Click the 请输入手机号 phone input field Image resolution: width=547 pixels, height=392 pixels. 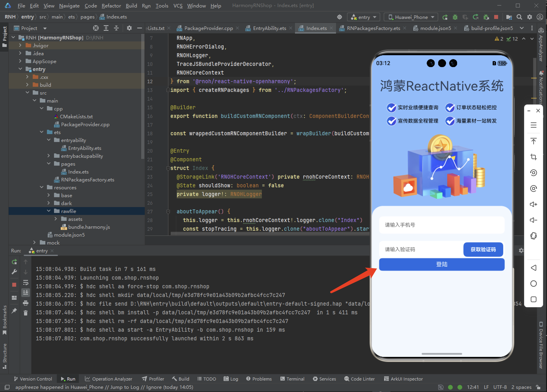(441, 225)
